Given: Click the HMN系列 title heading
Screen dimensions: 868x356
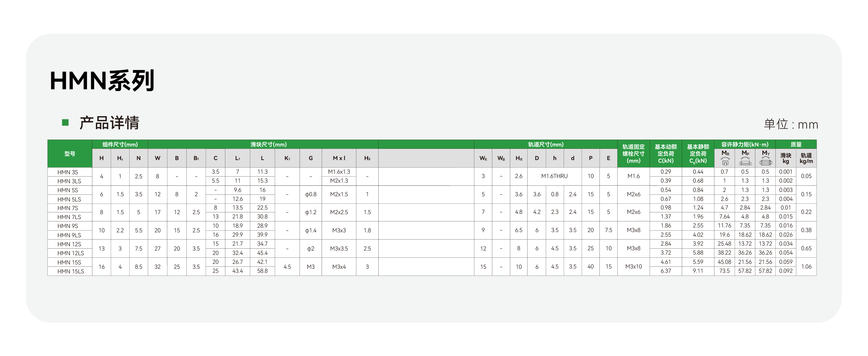Looking at the screenshot, I should click(x=102, y=81).
